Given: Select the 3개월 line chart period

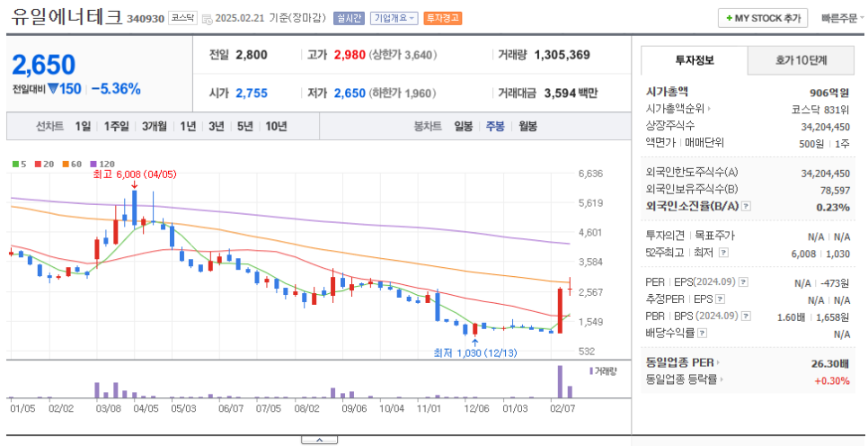Looking at the screenshot, I should pos(154,126).
